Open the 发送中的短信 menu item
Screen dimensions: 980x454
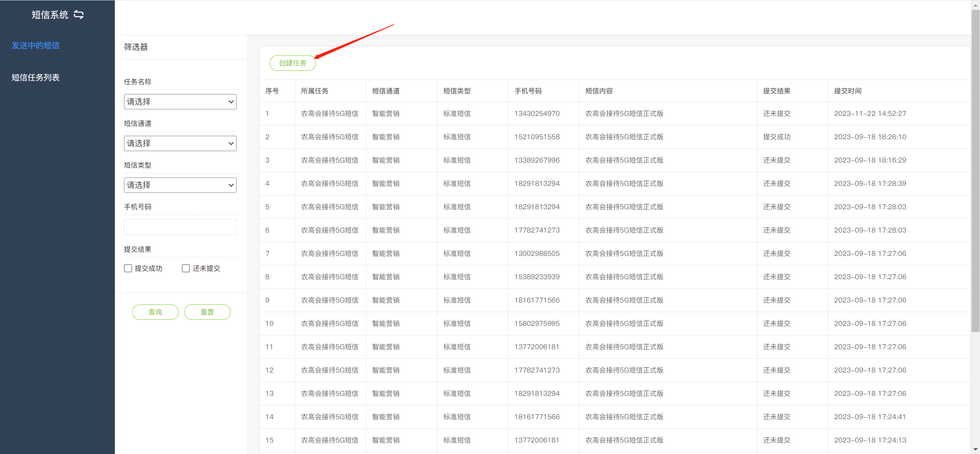(36, 46)
